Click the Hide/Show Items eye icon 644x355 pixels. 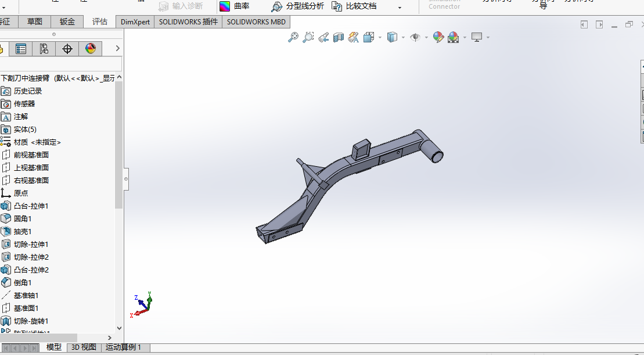coord(415,37)
